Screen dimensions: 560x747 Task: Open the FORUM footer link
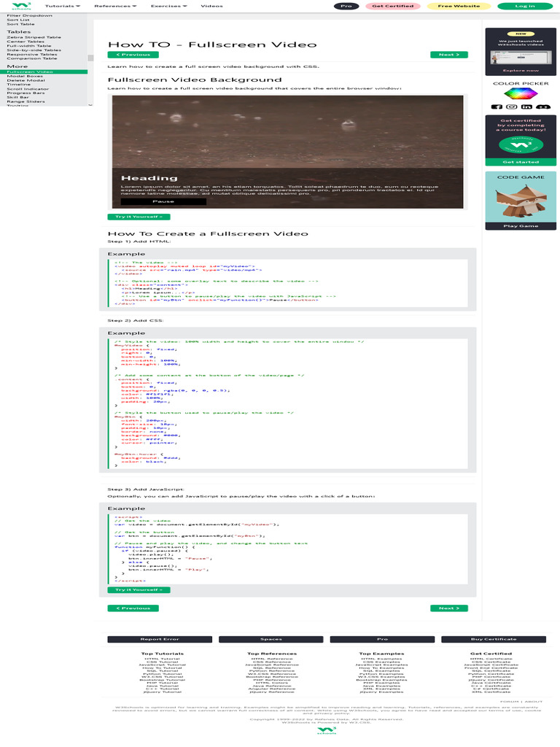[509, 702]
